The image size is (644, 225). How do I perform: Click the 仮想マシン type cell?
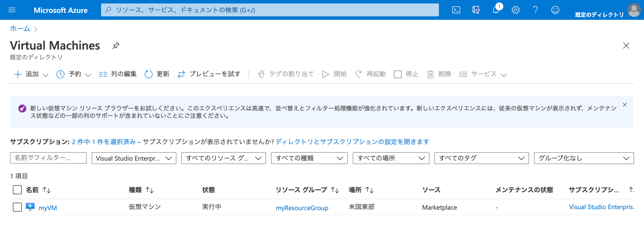pyautogui.click(x=145, y=207)
